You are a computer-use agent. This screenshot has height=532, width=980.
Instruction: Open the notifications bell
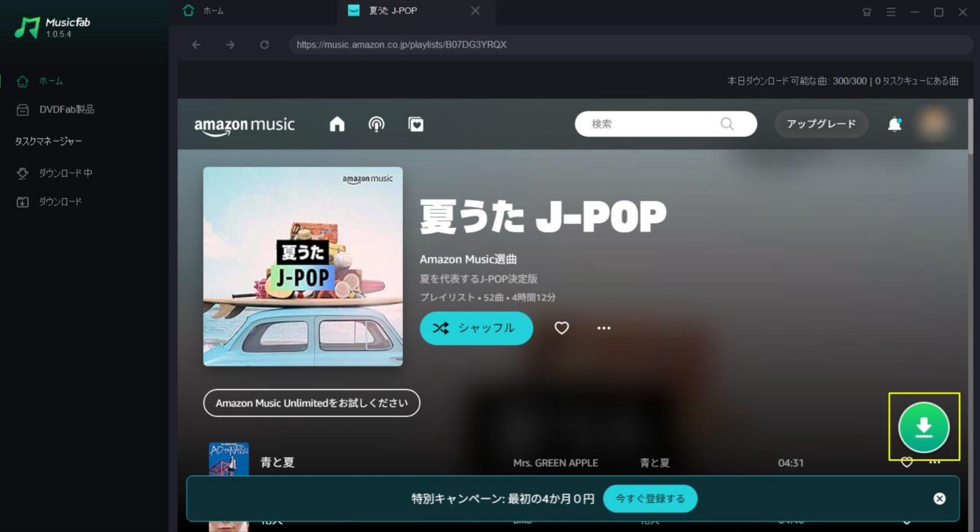coord(895,124)
